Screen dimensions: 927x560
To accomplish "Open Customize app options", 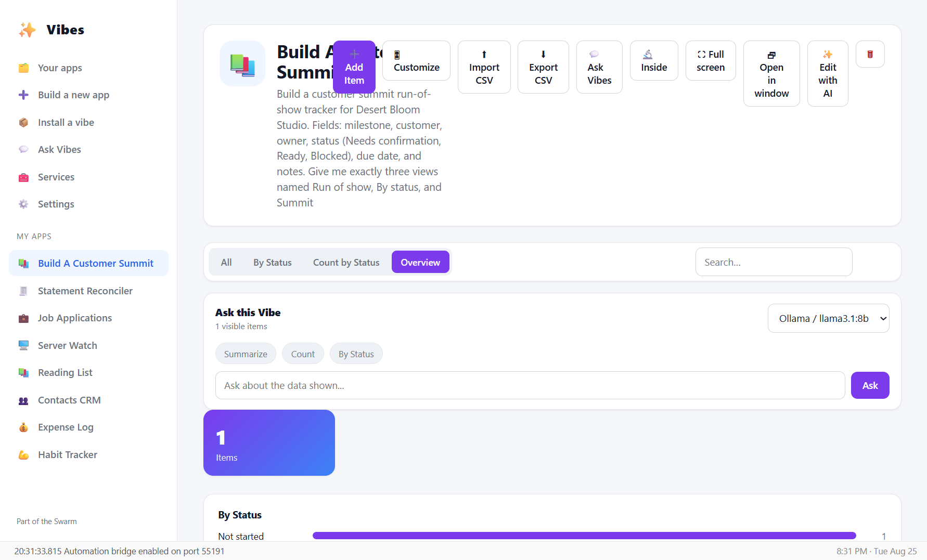I will tap(416, 61).
